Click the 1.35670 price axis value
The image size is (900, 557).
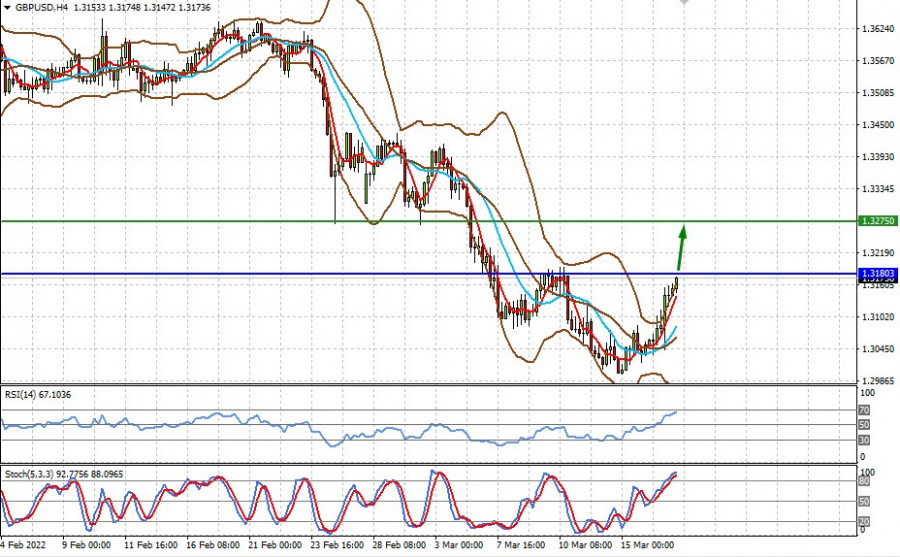tap(878, 60)
